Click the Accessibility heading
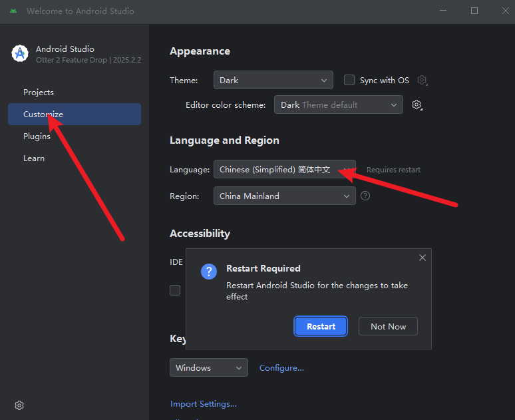The width and height of the screenshot is (515, 420). coord(200,234)
